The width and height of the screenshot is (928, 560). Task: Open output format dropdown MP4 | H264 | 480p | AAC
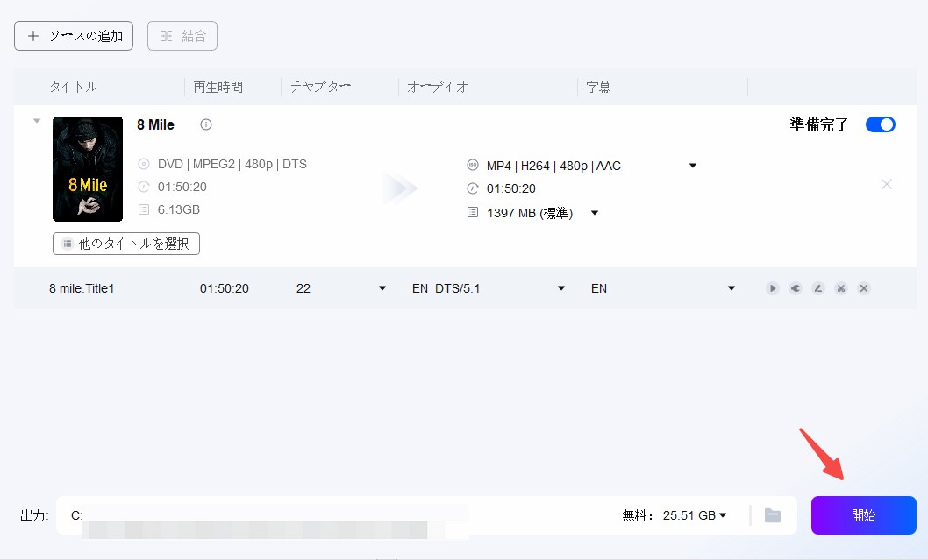click(x=692, y=166)
